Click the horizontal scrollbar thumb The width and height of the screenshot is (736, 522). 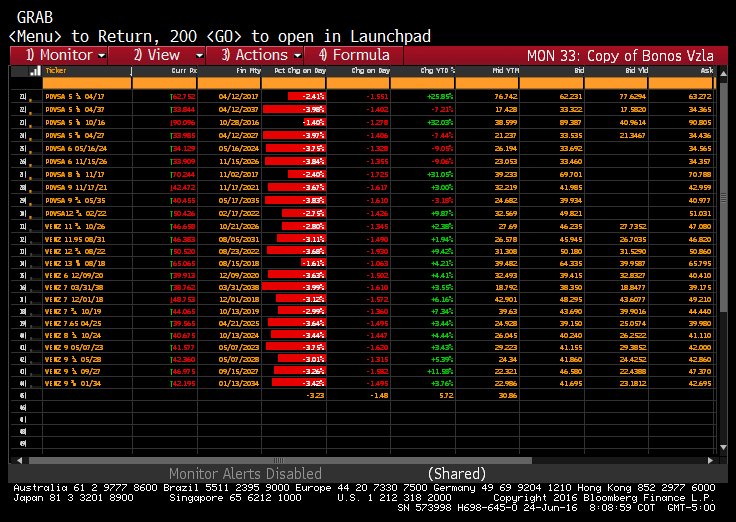[280, 461]
